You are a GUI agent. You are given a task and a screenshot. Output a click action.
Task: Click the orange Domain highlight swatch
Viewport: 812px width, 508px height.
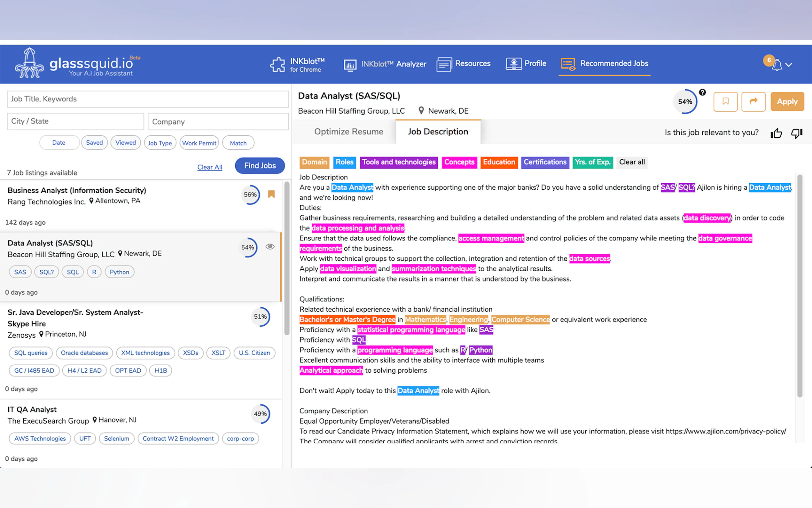[x=314, y=162]
